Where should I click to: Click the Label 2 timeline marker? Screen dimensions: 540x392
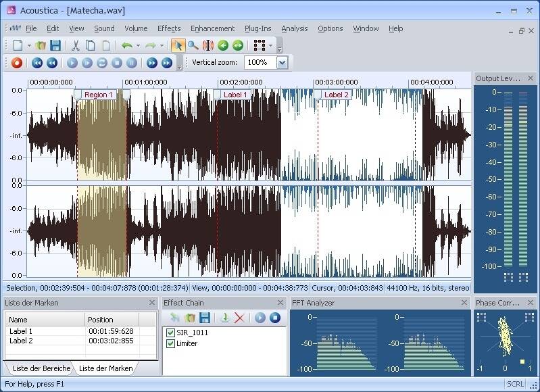click(x=336, y=95)
